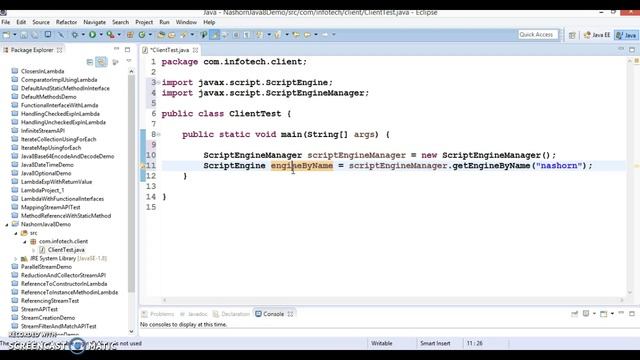The image size is (640, 360).
Task: Open the File menu
Action: pyautogui.click(x=6, y=22)
